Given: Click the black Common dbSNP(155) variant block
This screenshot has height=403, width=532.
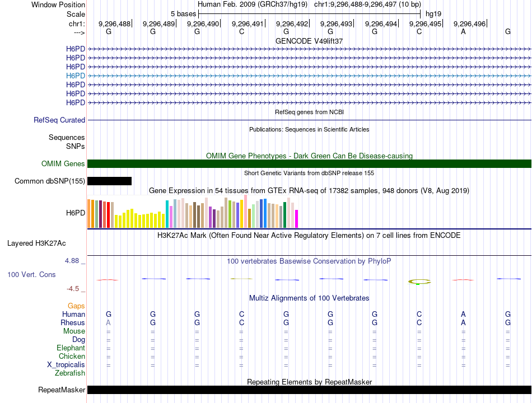Looking at the screenshot, I should click(x=109, y=181).
